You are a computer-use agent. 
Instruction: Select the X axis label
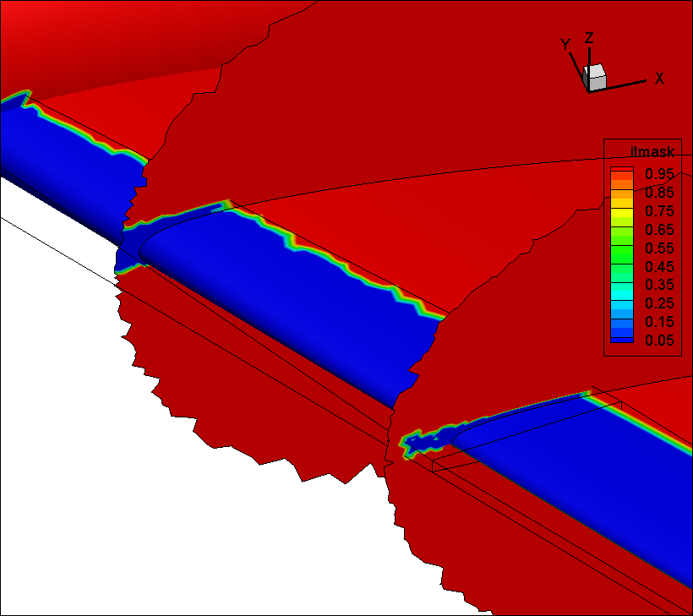pos(659,79)
